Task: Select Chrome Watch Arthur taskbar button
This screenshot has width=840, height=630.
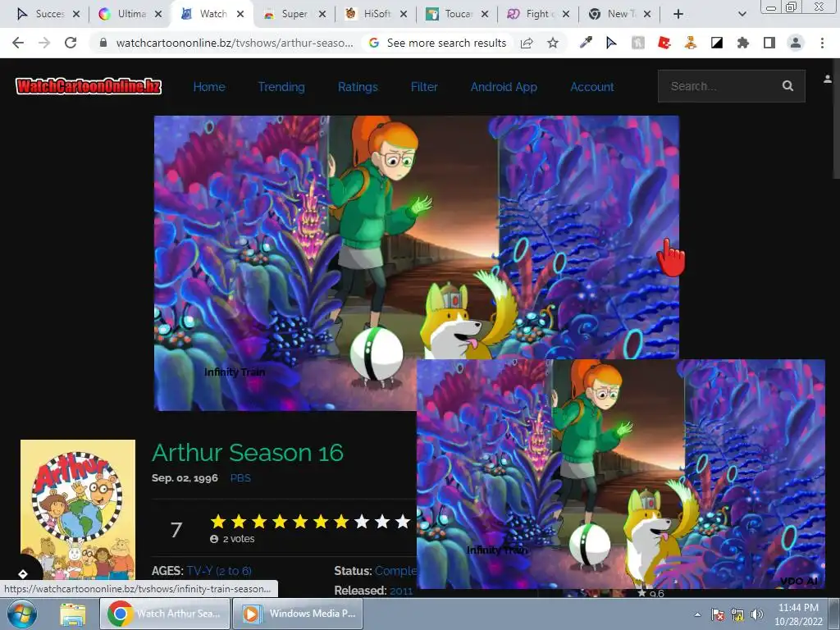Action: click(x=165, y=614)
